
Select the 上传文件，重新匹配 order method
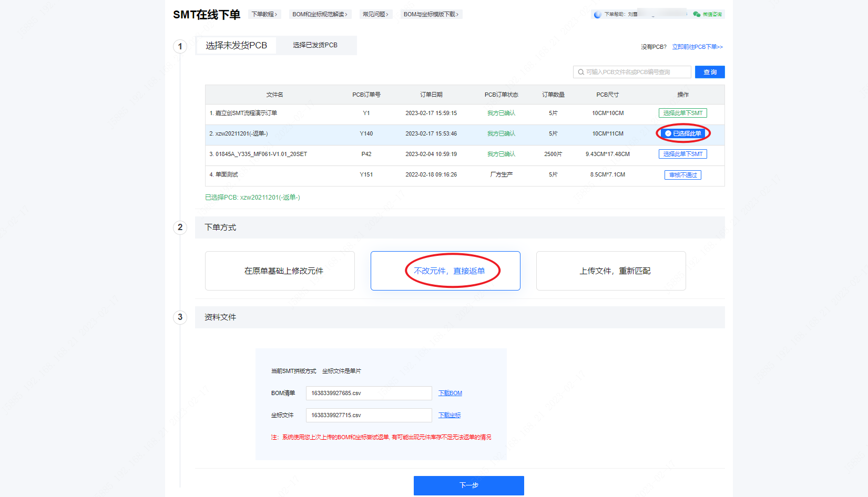click(611, 271)
